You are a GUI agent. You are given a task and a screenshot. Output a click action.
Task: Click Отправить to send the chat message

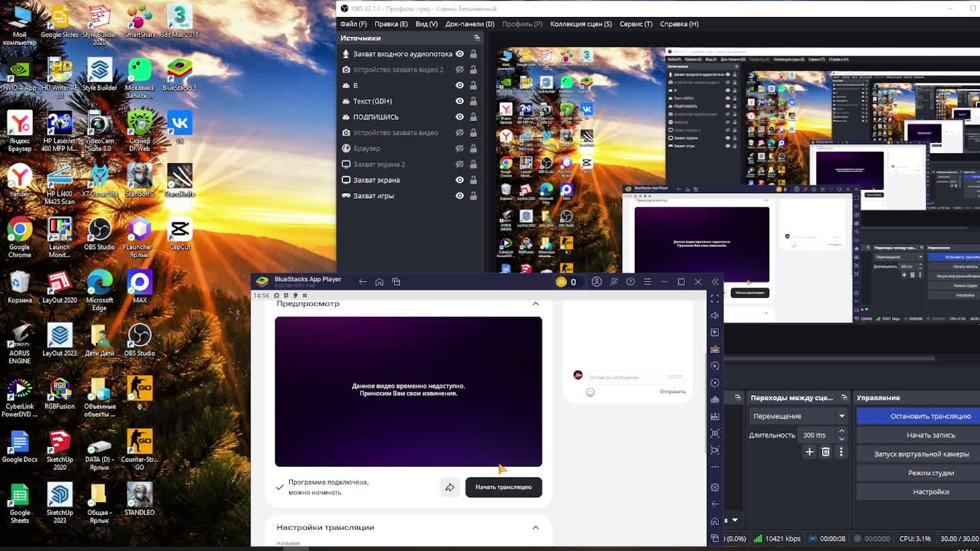click(672, 392)
